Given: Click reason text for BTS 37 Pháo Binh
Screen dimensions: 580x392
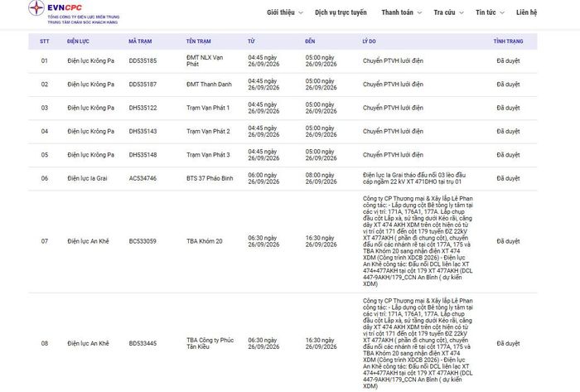Looking at the screenshot, I should coord(414,178).
